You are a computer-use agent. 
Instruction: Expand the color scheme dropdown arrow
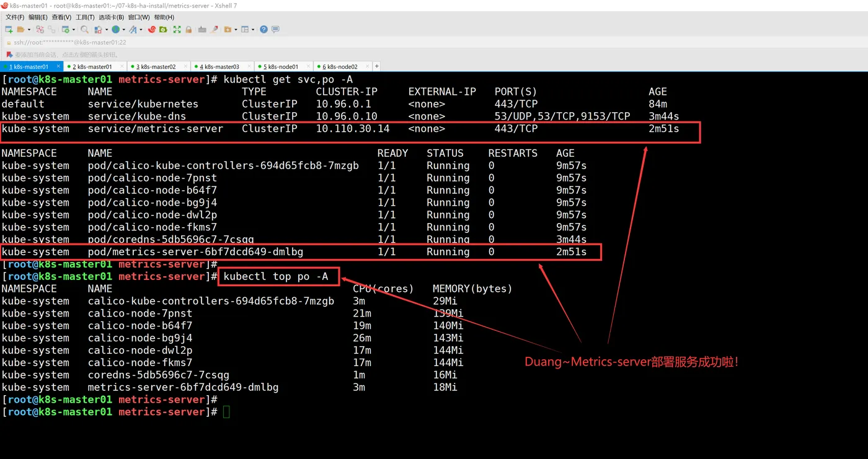[107, 30]
